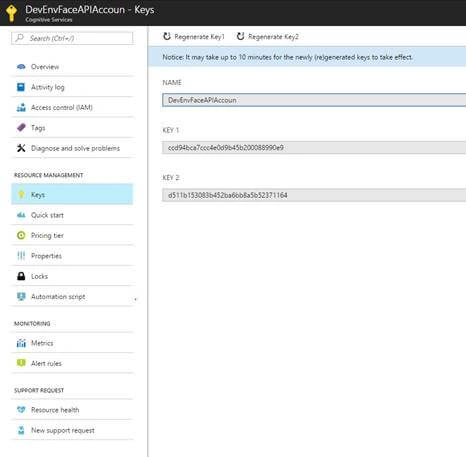Focus the sidebar Search box
Screen dimensions: 466x457
tap(72, 38)
